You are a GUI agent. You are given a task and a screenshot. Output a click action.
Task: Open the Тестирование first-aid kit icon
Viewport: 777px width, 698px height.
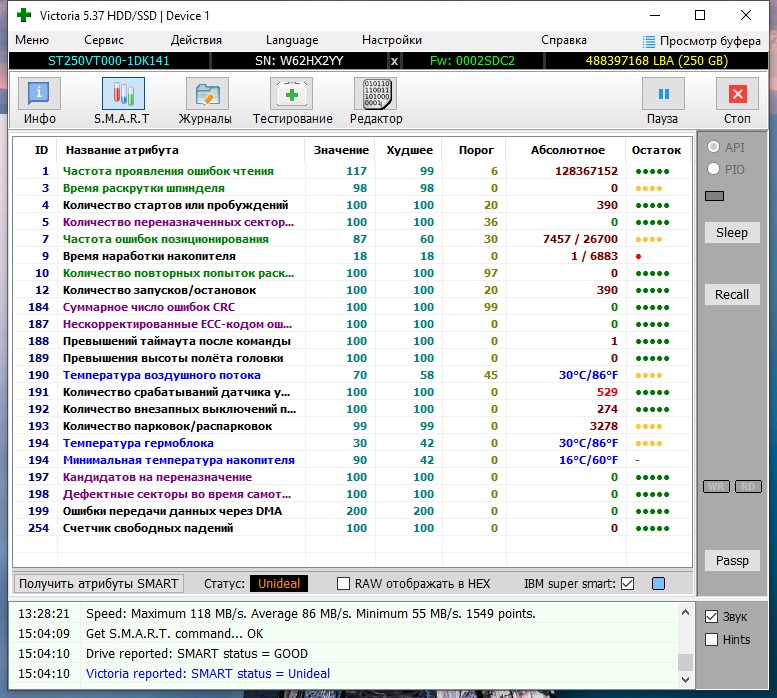coord(291,94)
